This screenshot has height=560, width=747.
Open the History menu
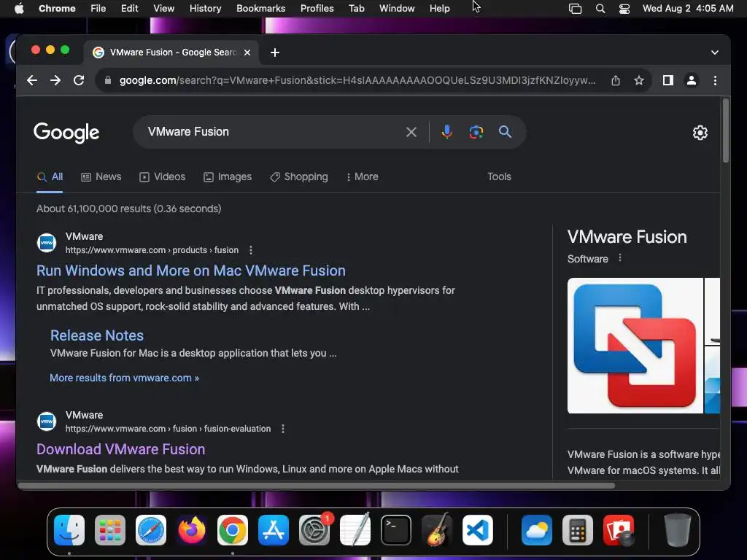coord(205,8)
